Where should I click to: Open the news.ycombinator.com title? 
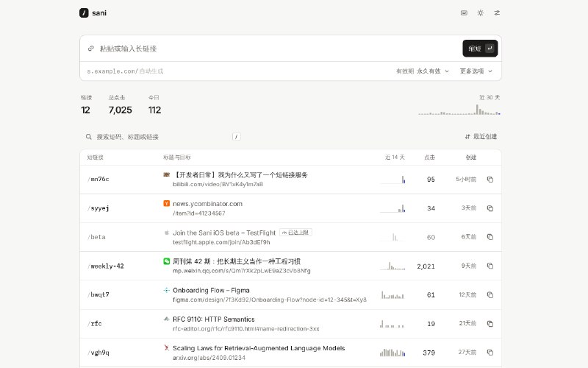point(208,204)
